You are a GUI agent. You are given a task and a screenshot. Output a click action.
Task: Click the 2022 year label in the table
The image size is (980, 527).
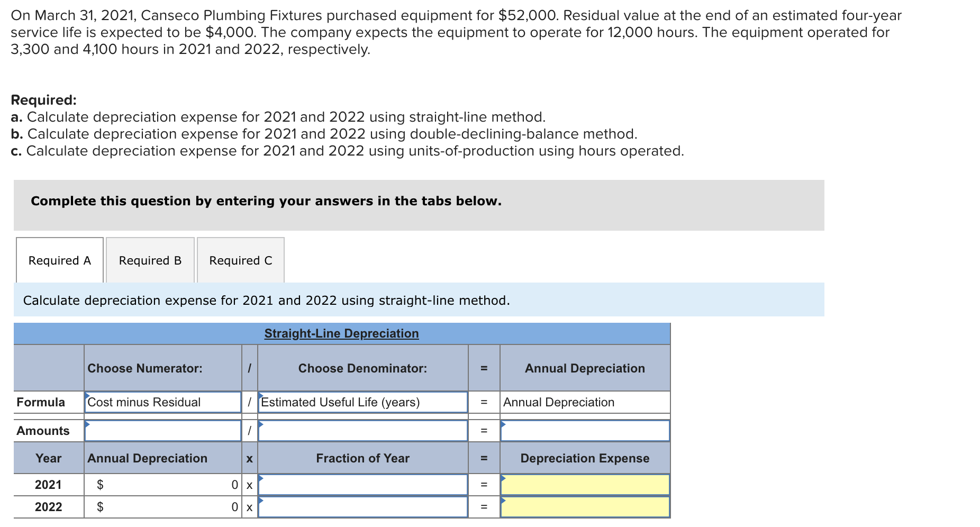pos(48,507)
